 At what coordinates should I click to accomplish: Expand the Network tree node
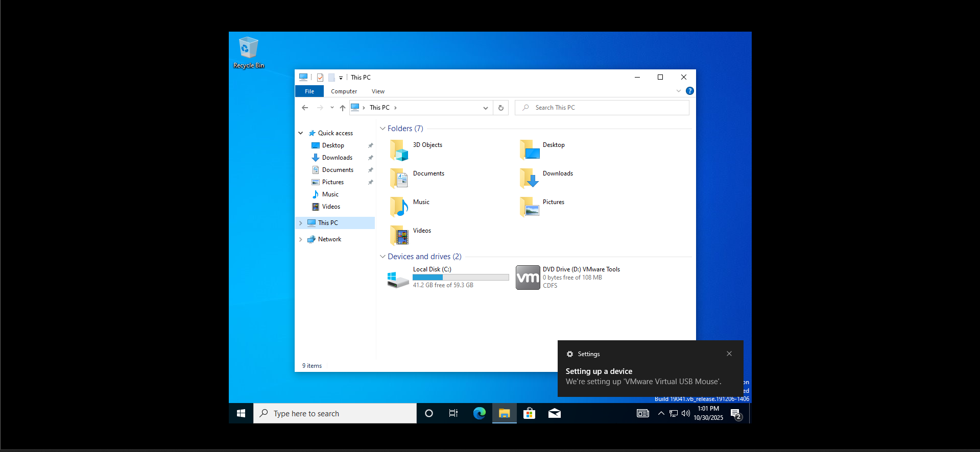pyautogui.click(x=301, y=239)
